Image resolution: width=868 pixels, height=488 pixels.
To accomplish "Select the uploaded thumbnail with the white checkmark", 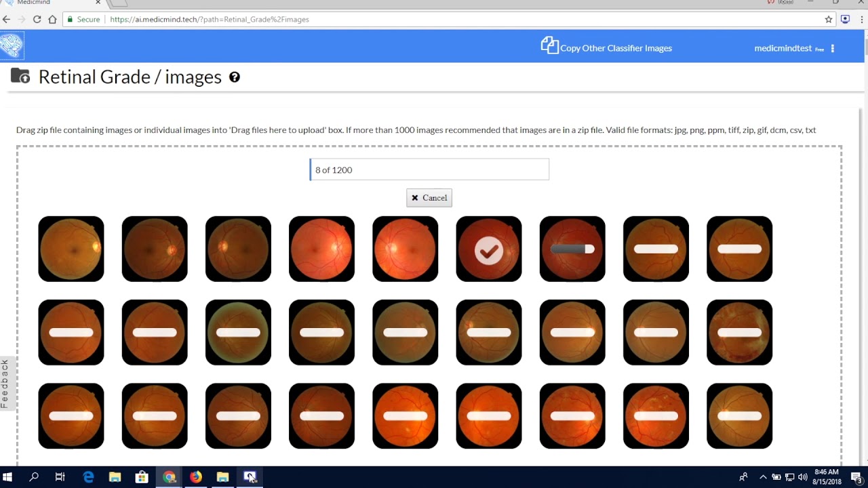I will [x=489, y=249].
